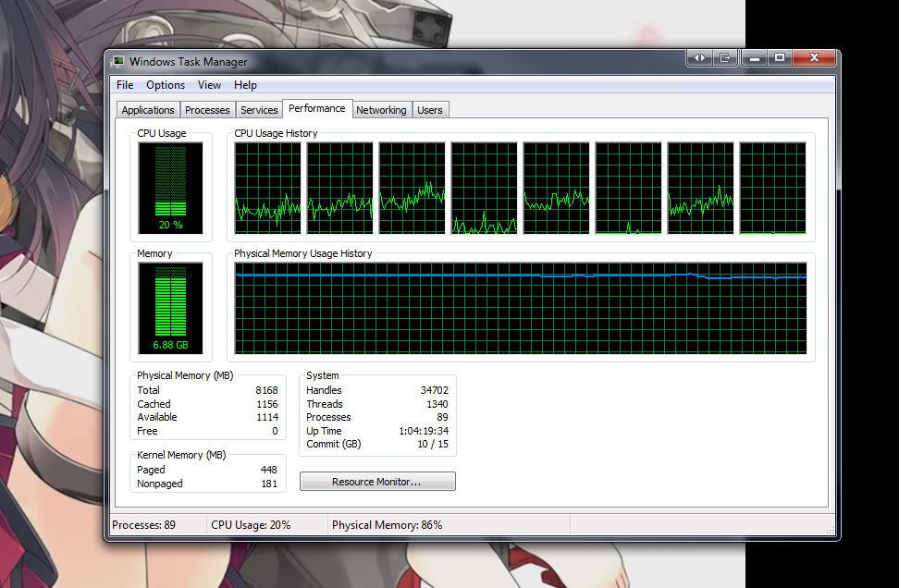Viewport: 899px width, 588px height.
Task: Click the left-right arrows title bar button
Action: [699, 57]
